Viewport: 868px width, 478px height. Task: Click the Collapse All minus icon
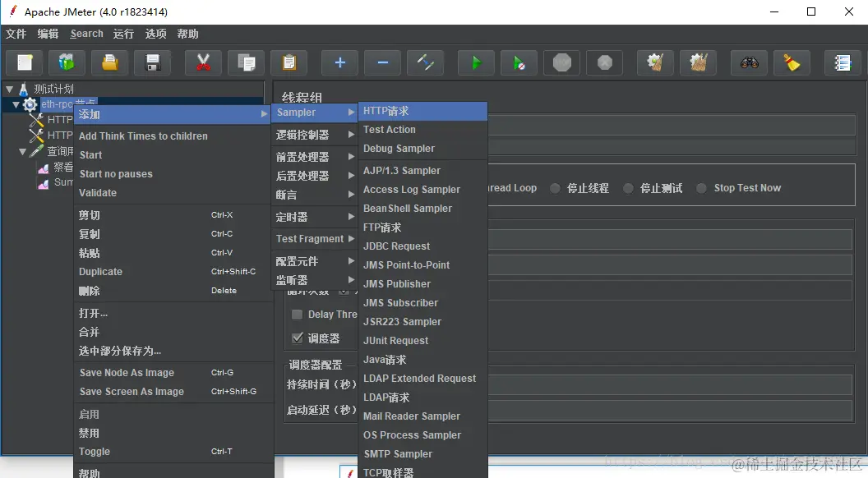pyautogui.click(x=382, y=62)
